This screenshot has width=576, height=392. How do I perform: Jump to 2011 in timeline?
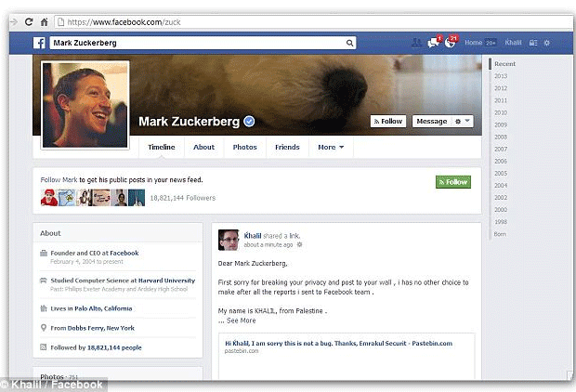(501, 100)
